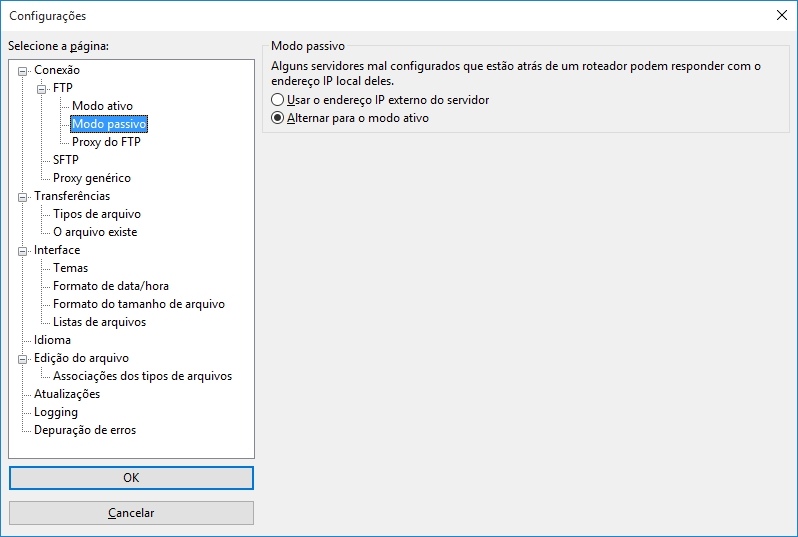Screen dimensions: 798x537
Task: Open the Proxy do FTP page
Action: (x=106, y=142)
